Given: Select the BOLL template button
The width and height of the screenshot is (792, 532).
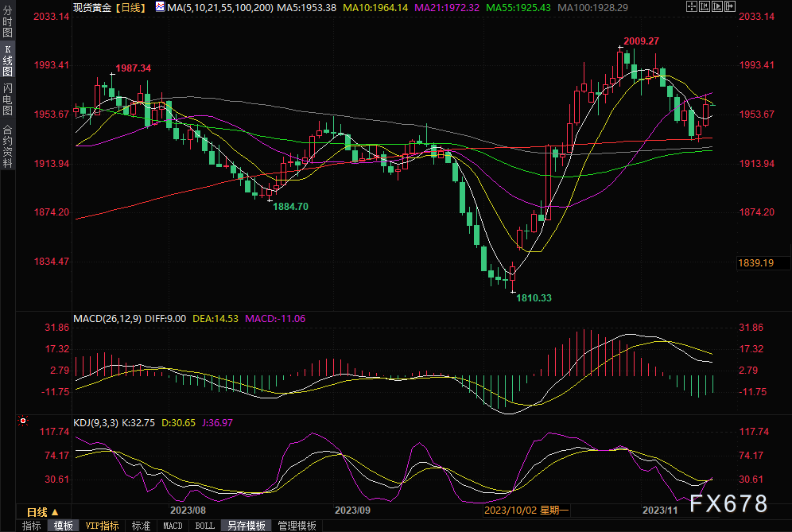Looking at the screenshot, I should (204, 526).
